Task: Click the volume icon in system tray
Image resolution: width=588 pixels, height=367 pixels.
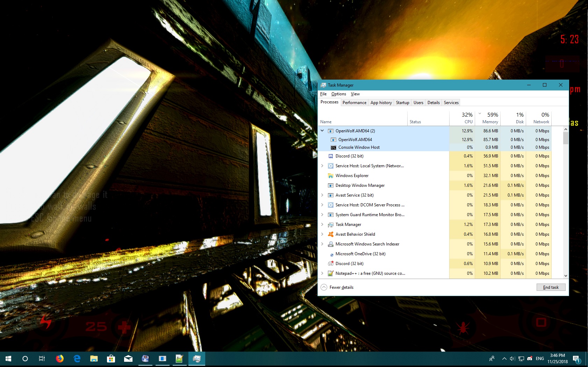Action: coord(512,359)
